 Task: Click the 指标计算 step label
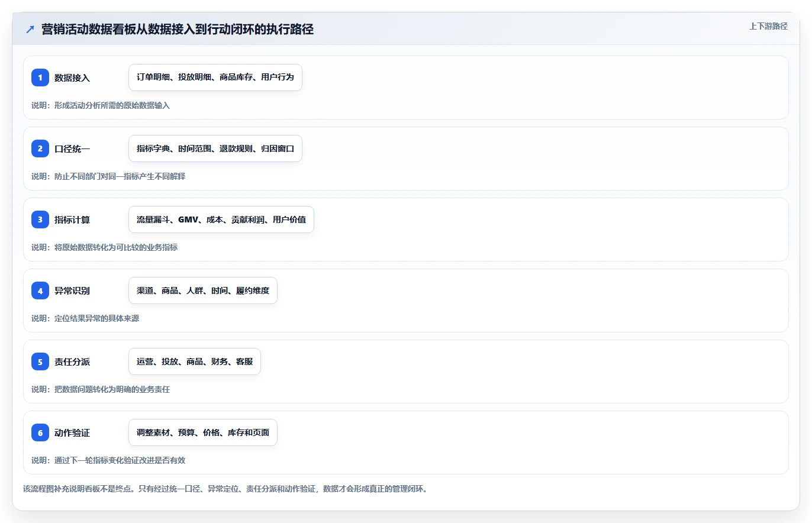pos(72,219)
